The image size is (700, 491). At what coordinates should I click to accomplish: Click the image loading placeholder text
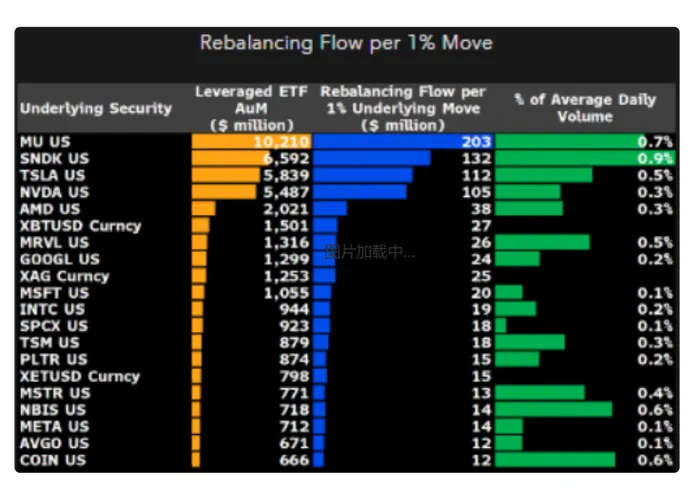(x=370, y=252)
